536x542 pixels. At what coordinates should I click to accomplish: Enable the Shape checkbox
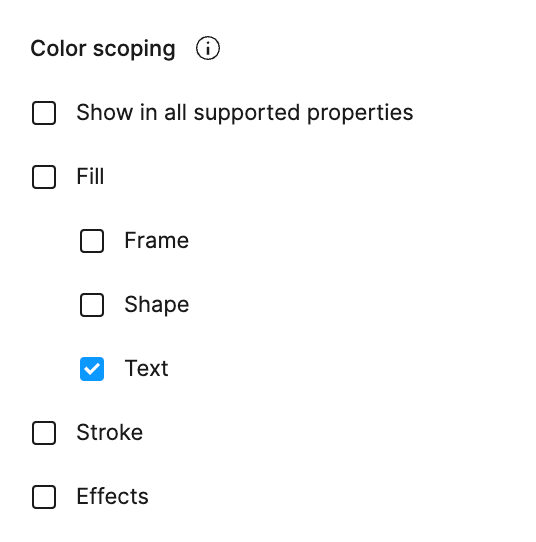coord(92,305)
